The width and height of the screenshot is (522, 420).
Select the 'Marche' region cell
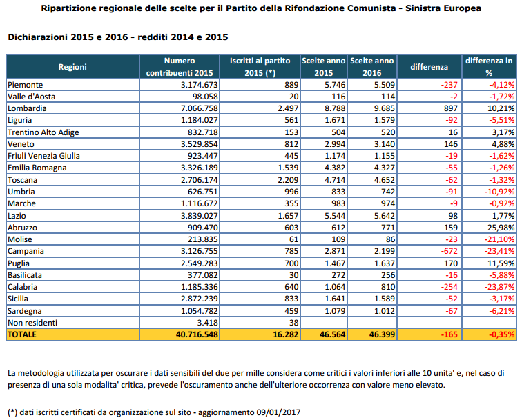pyautogui.click(x=72, y=203)
